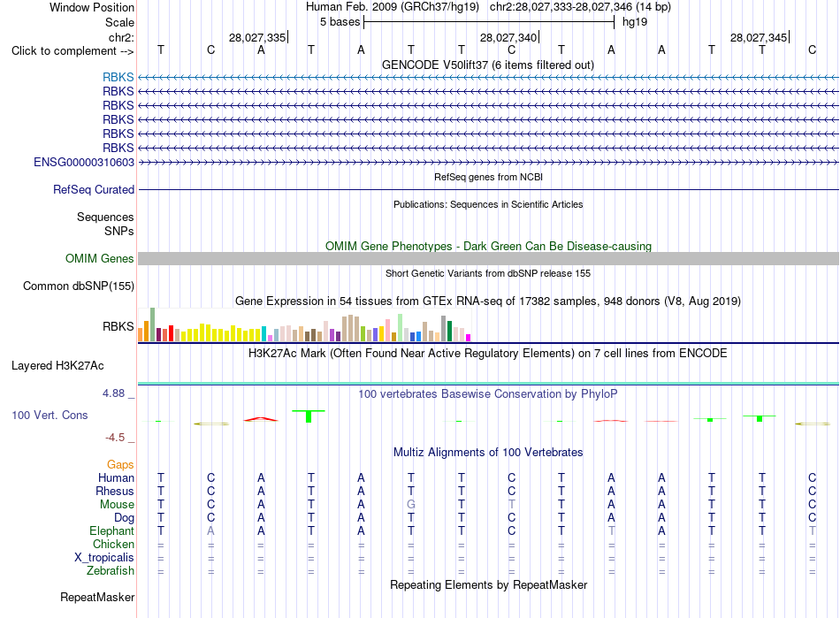The height and width of the screenshot is (618, 840).
Task: Select the Zebrafish species row label
Action: pyautogui.click(x=111, y=571)
